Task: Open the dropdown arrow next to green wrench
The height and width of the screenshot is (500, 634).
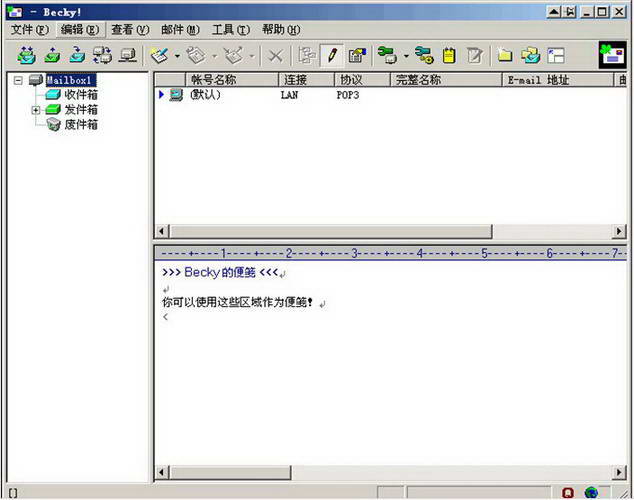Action: click(406, 56)
